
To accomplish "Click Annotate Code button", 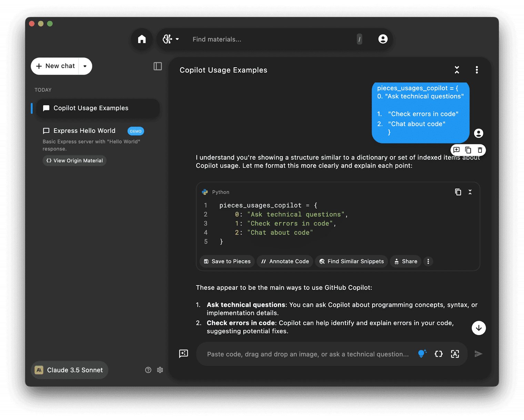I will [285, 261].
